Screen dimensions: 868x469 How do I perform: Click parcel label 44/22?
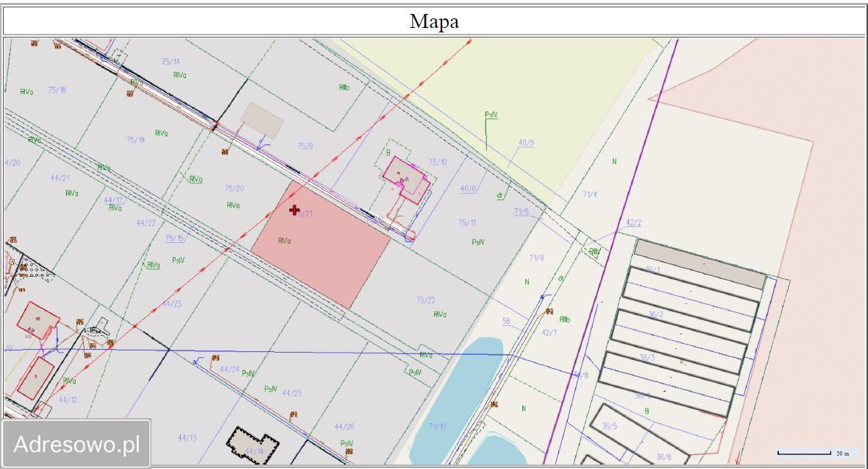click(146, 223)
